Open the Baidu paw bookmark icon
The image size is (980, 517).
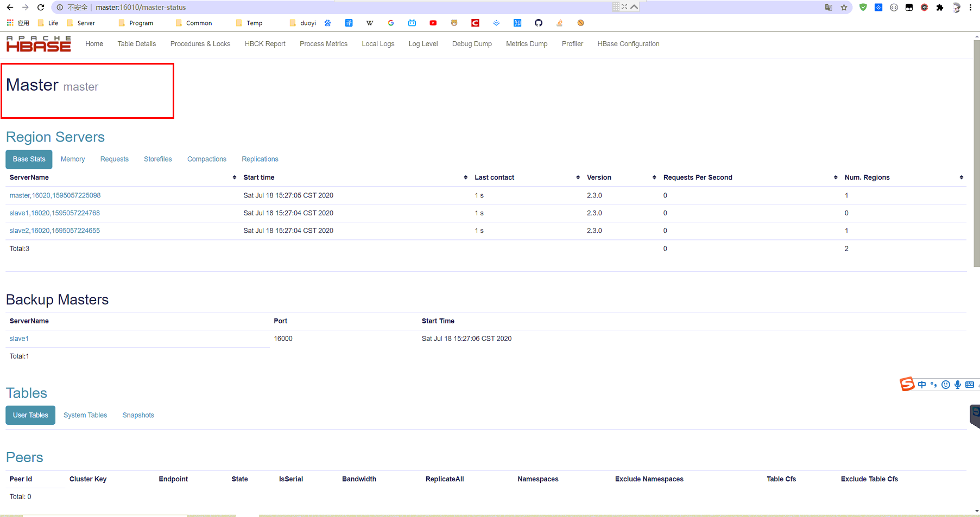click(327, 23)
